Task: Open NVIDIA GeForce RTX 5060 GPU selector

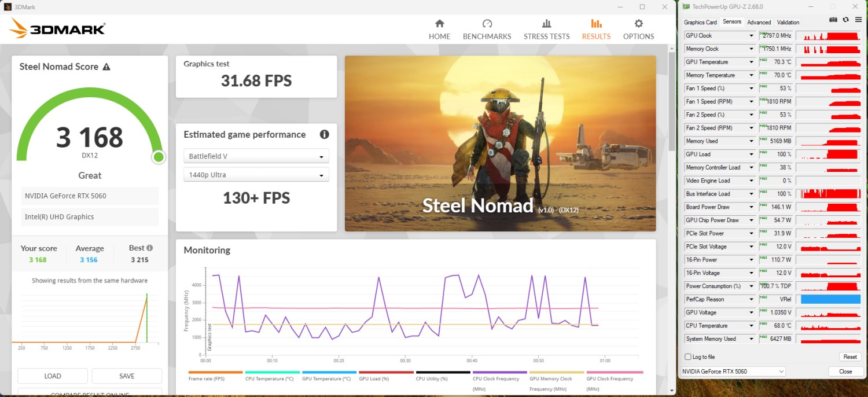Action: coord(733,372)
